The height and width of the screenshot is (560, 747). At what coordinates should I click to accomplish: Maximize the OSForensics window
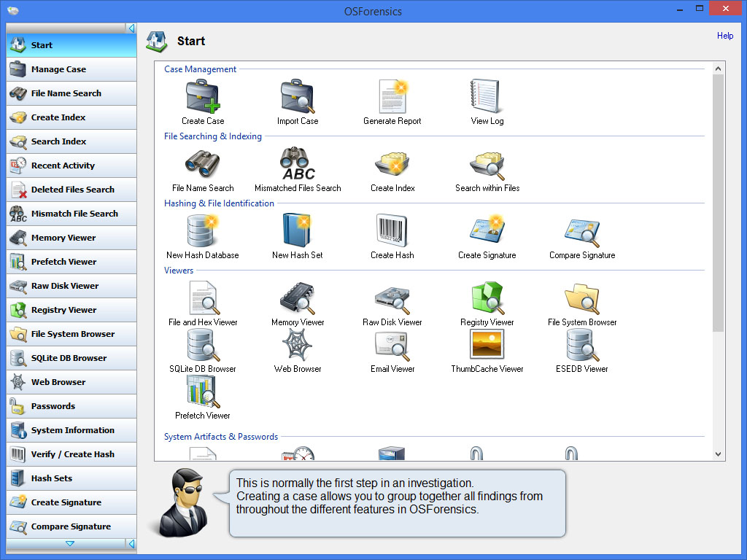click(x=700, y=9)
